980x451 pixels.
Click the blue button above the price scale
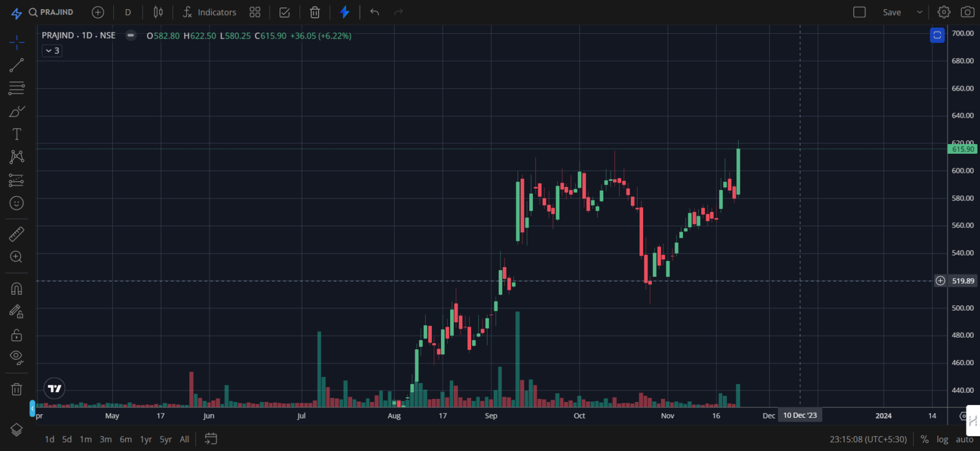937,36
